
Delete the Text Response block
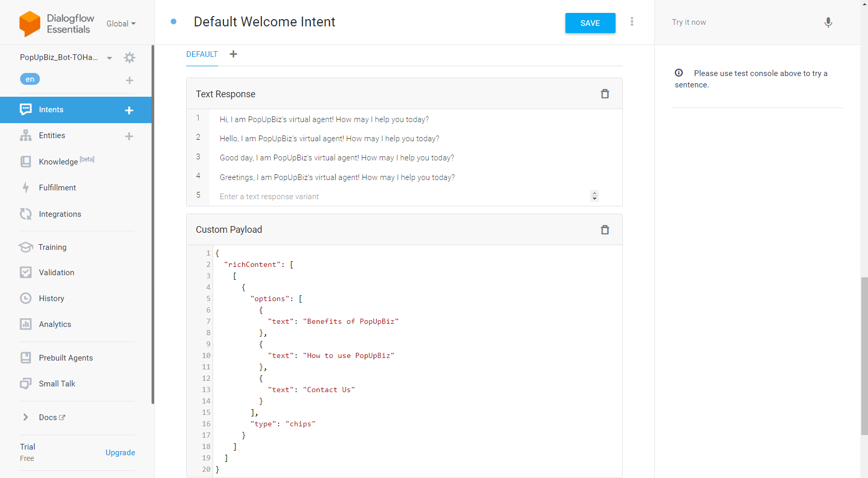[605, 94]
